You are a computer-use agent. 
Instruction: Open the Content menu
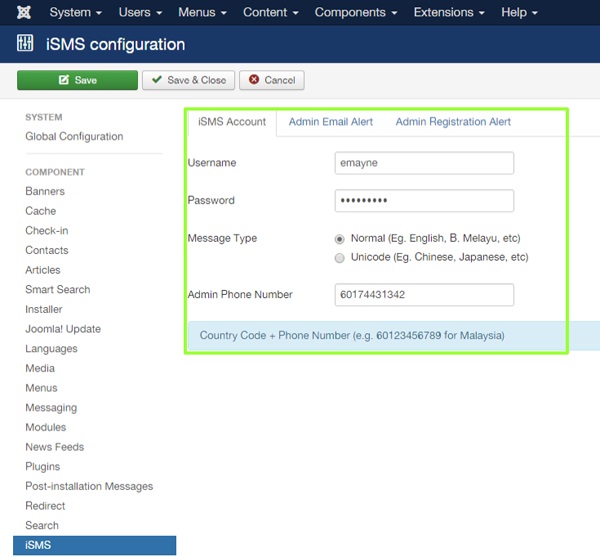pyautogui.click(x=271, y=12)
